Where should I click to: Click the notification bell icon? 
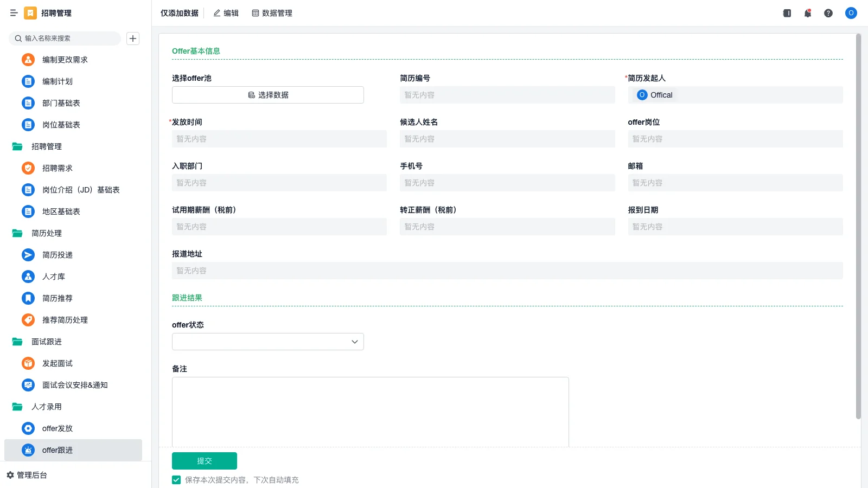(x=807, y=13)
